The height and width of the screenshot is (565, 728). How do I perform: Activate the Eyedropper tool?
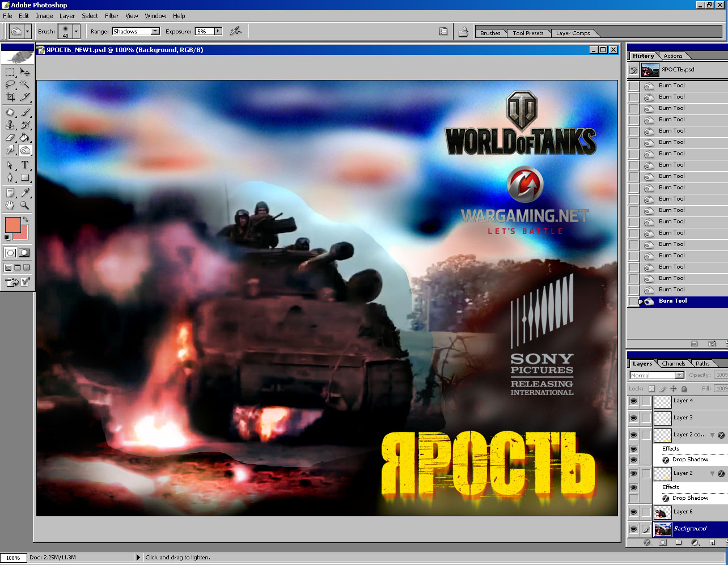25,193
